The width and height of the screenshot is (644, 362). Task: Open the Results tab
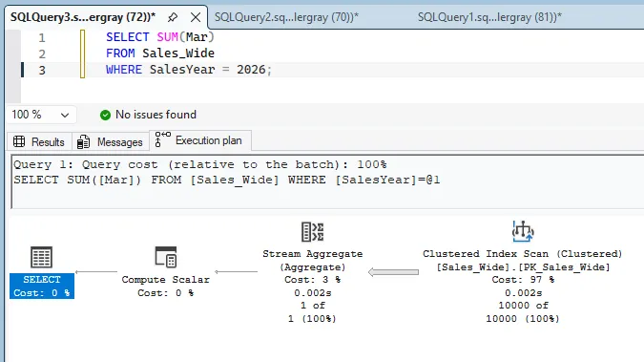(x=39, y=142)
